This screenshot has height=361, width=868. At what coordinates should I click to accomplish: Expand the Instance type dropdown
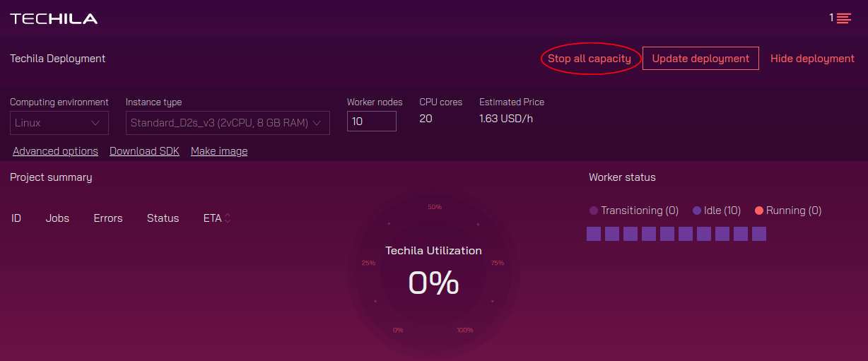227,123
